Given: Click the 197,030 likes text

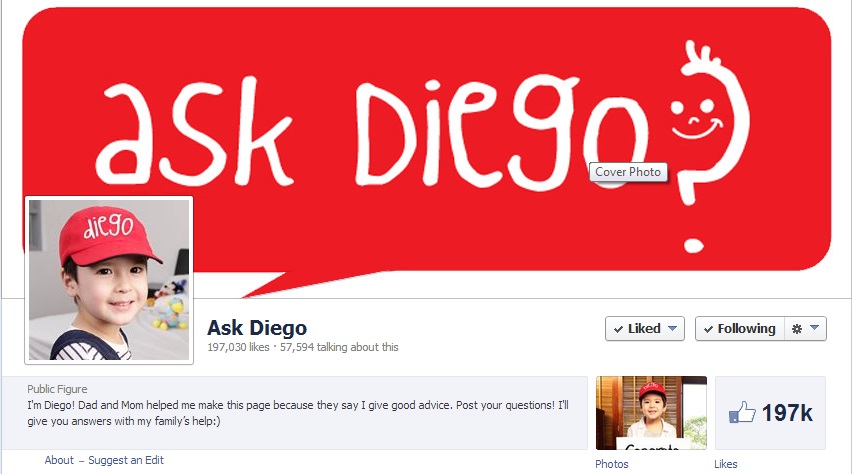Looking at the screenshot, I should coord(238,347).
